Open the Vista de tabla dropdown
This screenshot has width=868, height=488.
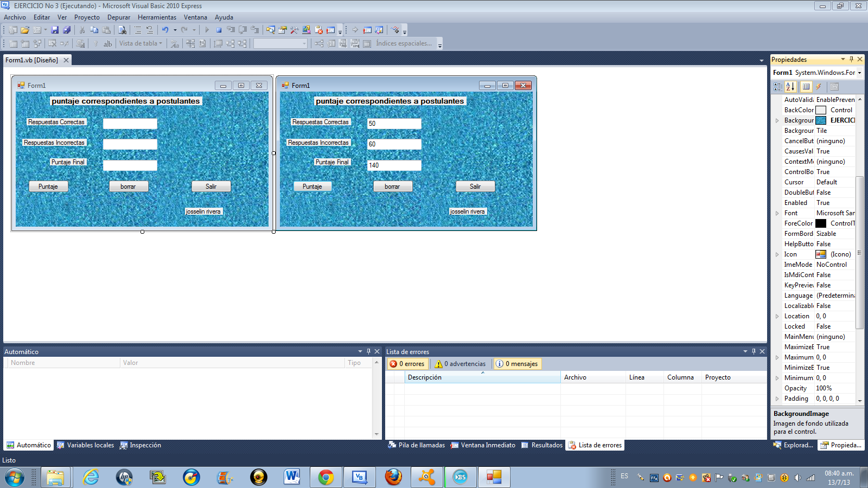[140, 43]
